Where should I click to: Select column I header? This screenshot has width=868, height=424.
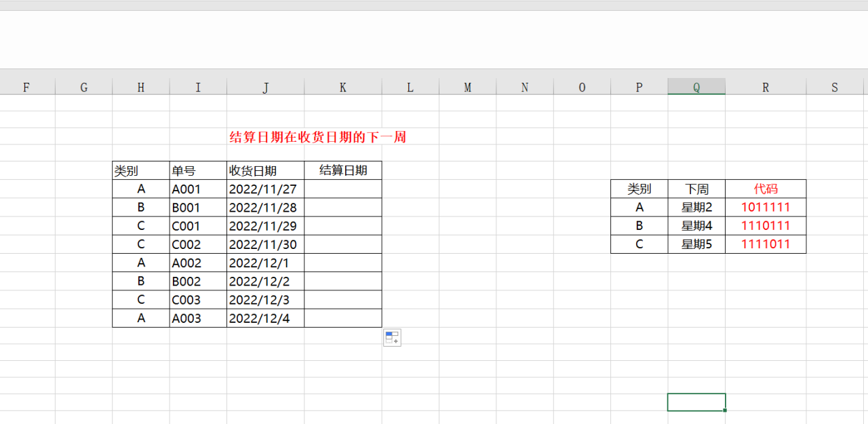point(198,87)
